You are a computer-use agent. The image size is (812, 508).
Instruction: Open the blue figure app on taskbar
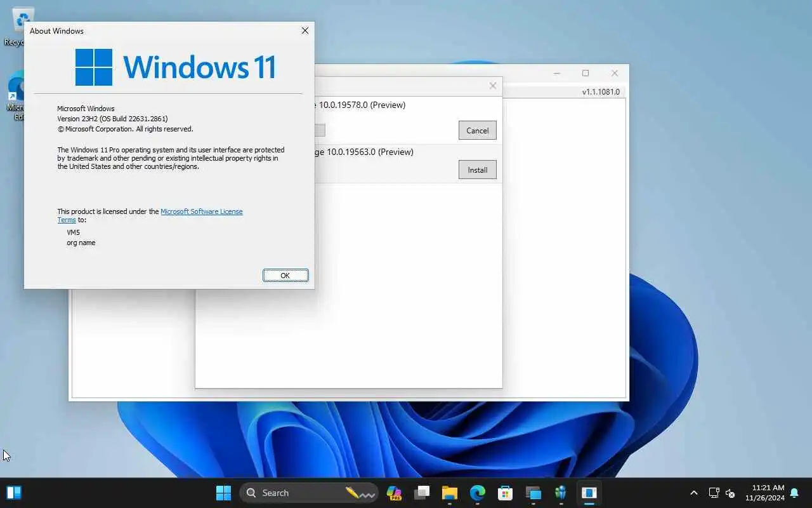tap(561, 493)
